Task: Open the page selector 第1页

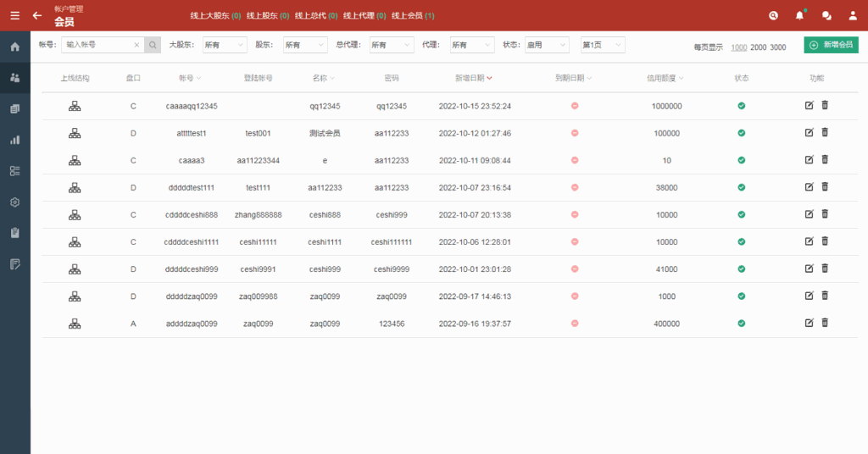Action: (x=603, y=45)
